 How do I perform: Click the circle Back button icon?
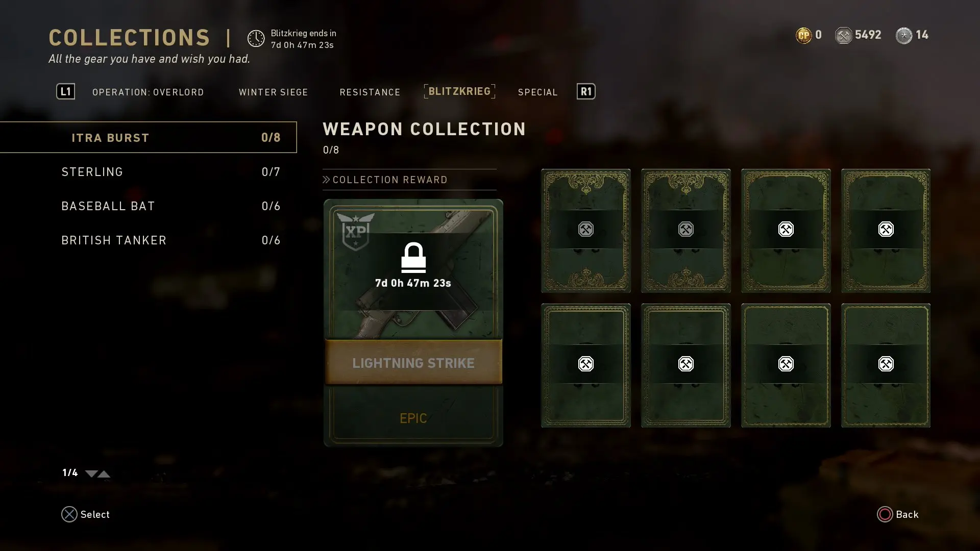point(885,514)
